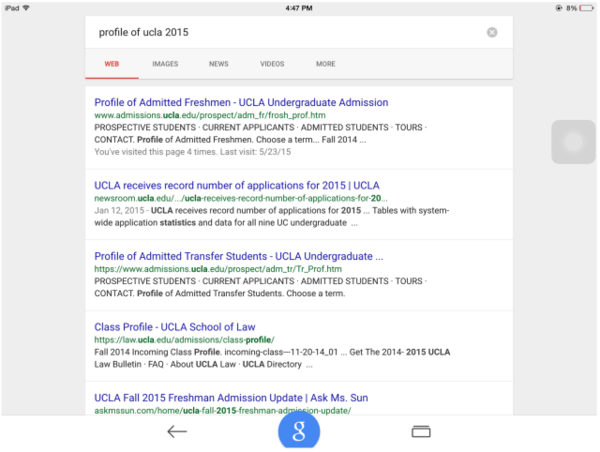Tap the Wi-Fi status icon
Viewport: 600px width, 452px height.
coord(26,8)
